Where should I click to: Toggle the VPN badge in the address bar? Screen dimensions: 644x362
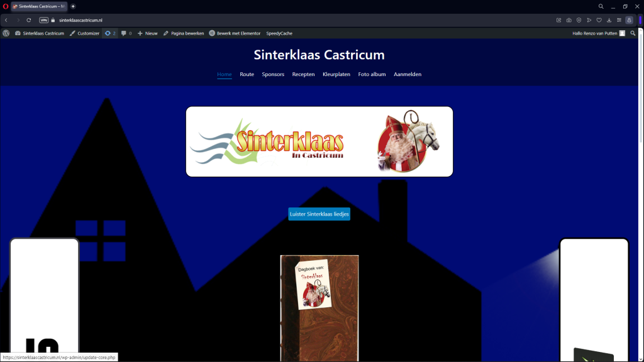pos(43,19)
